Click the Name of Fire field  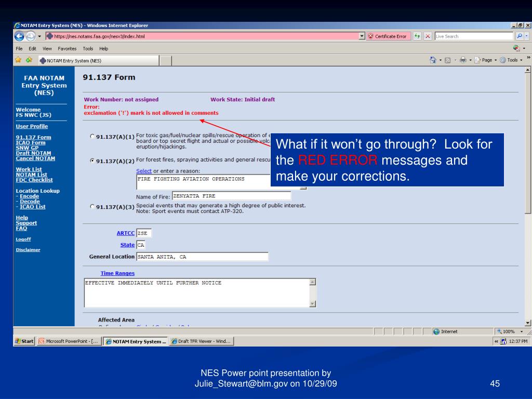(231, 196)
